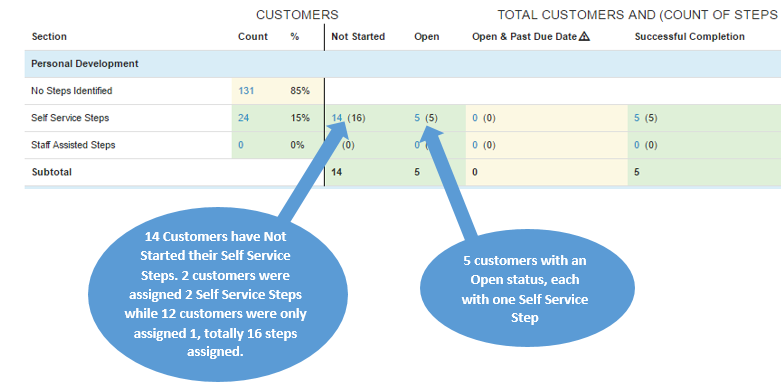781x386 pixels.
Task: Click the Not Started column header
Action: coord(358,36)
